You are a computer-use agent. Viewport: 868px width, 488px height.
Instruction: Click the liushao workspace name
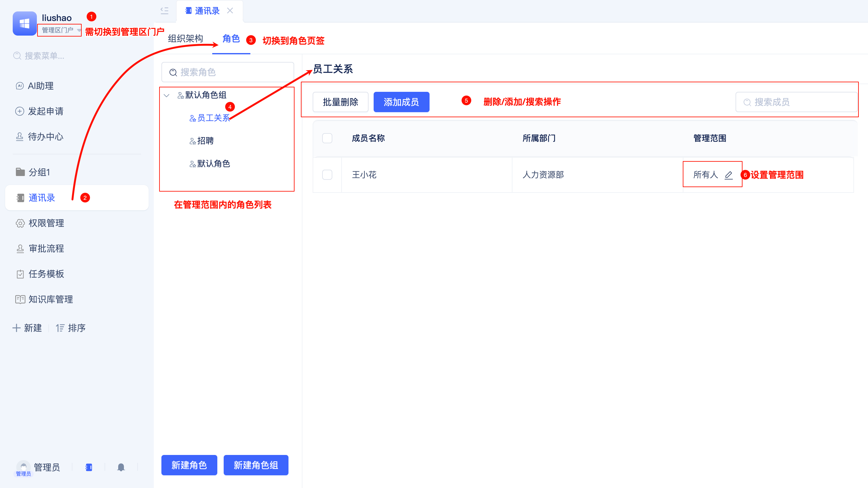[x=57, y=18]
